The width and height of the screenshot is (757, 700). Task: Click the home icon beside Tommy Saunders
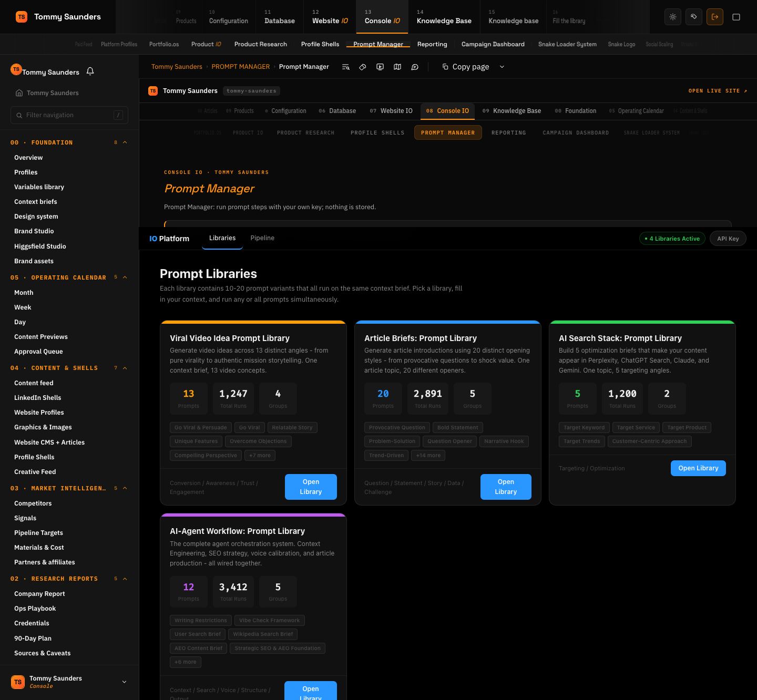(x=19, y=93)
